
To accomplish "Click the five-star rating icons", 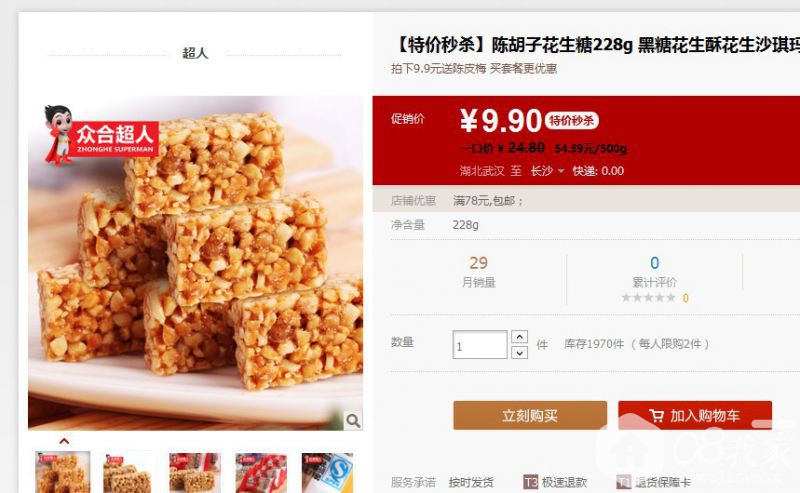I will click(648, 298).
